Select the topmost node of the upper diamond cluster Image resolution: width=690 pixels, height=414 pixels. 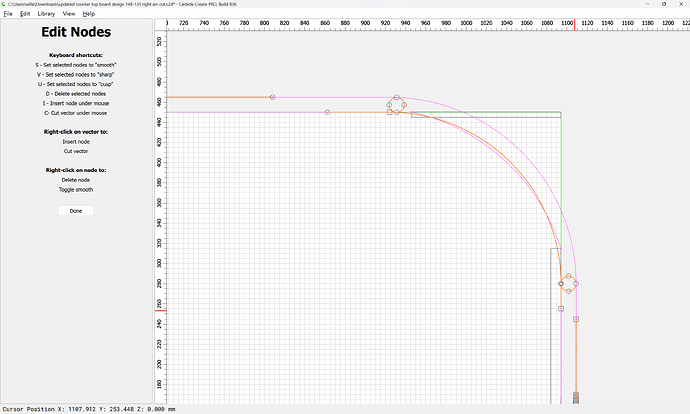tap(397, 98)
